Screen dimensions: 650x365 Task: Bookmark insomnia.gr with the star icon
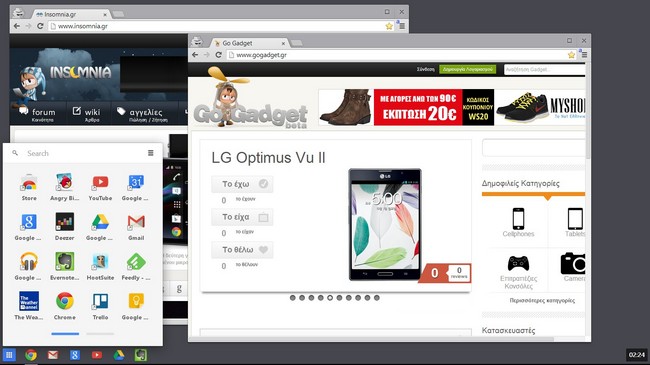coord(389,26)
